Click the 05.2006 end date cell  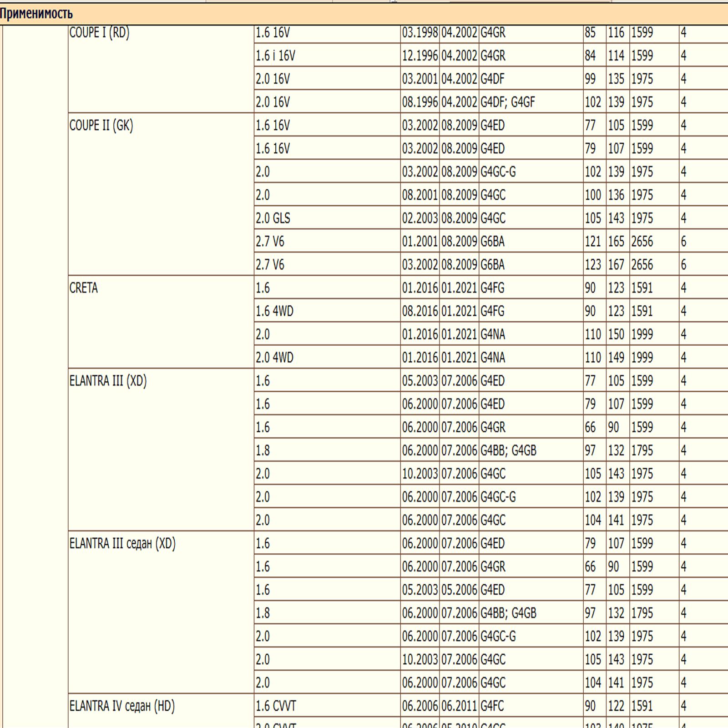coord(459,590)
